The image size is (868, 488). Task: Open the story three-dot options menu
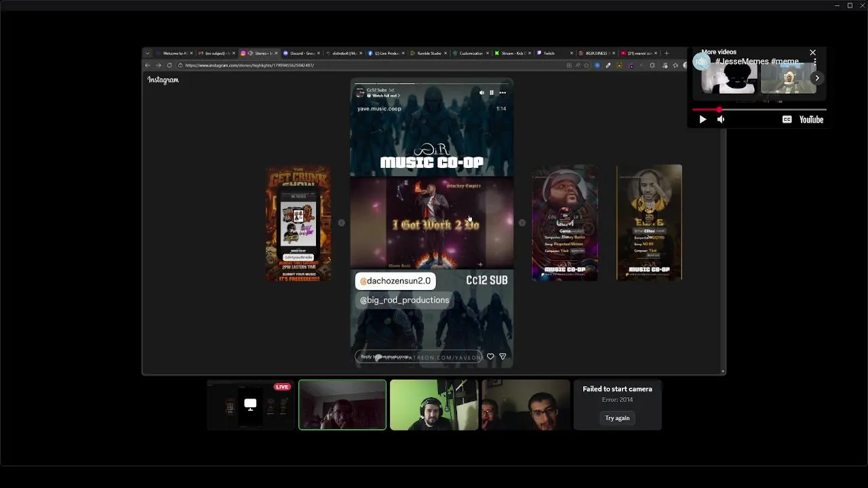click(x=502, y=93)
